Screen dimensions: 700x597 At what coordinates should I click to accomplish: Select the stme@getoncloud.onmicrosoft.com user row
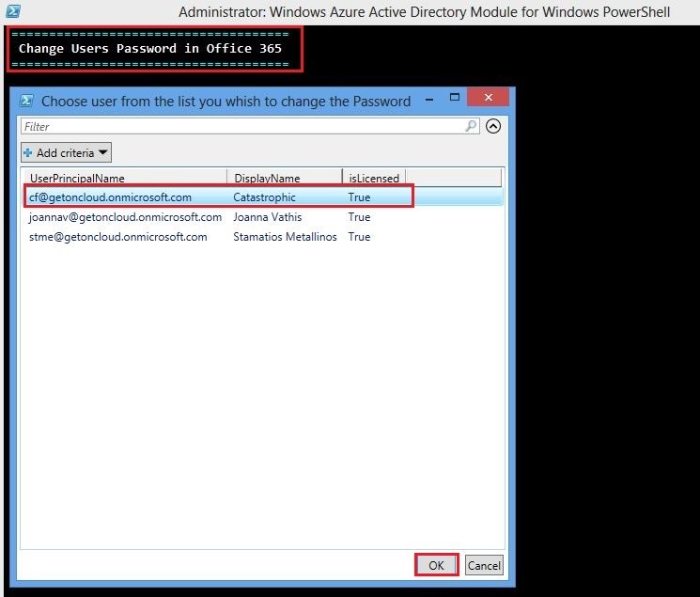[x=117, y=237]
